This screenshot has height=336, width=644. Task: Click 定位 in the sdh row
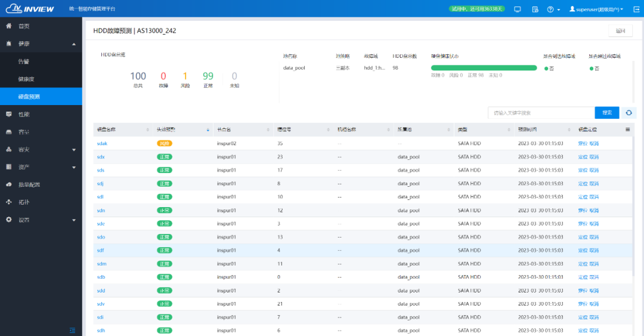pos(583,330)
